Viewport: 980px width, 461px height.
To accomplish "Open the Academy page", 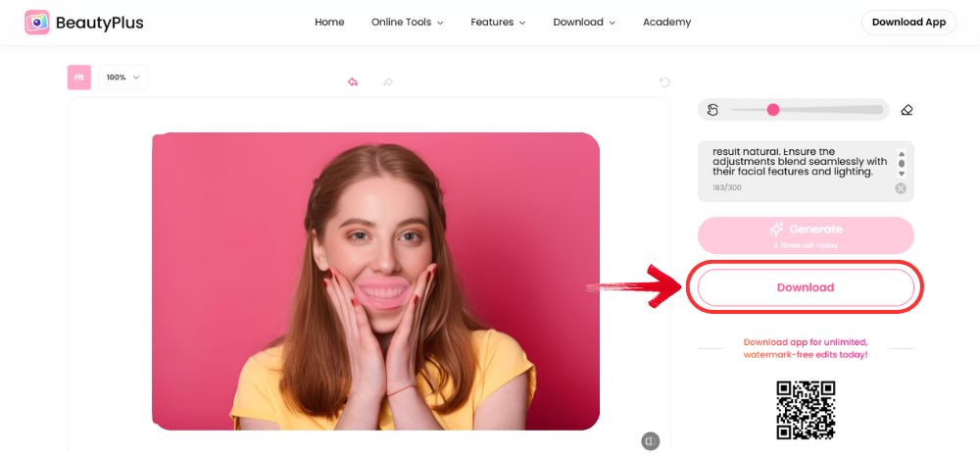I will pyautogui.click(x=666, y=22).
